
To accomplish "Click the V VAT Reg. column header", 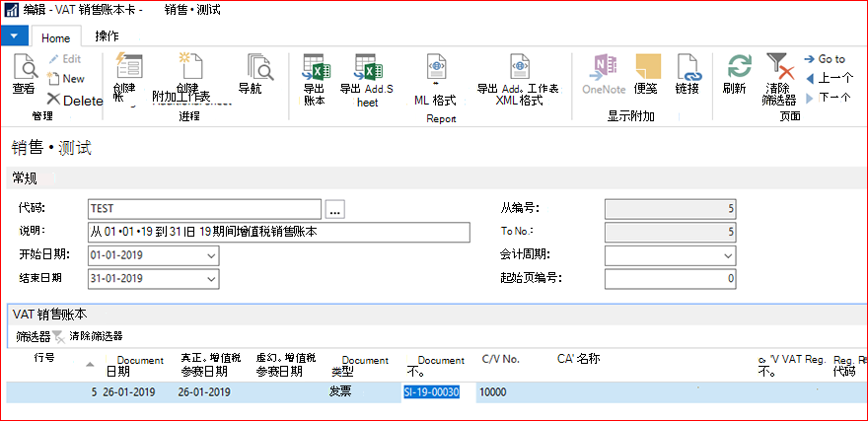I will tap(792, 365).
